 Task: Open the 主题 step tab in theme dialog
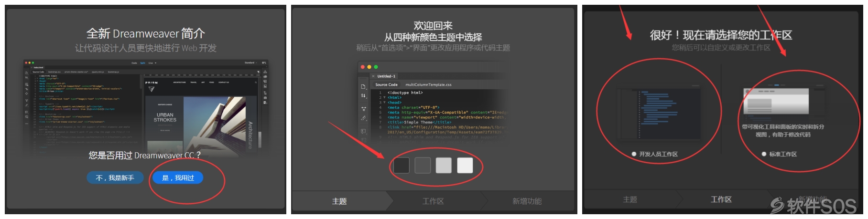(x=339, y=201)
